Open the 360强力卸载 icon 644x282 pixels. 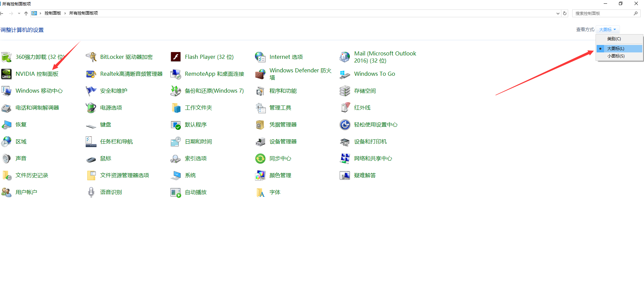[x=6, y=57]
